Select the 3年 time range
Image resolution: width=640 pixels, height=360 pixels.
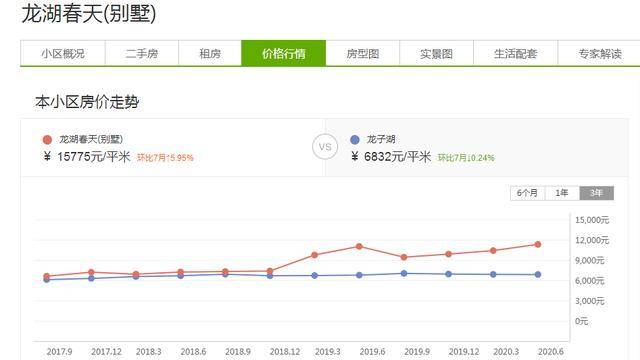(596, 193)
